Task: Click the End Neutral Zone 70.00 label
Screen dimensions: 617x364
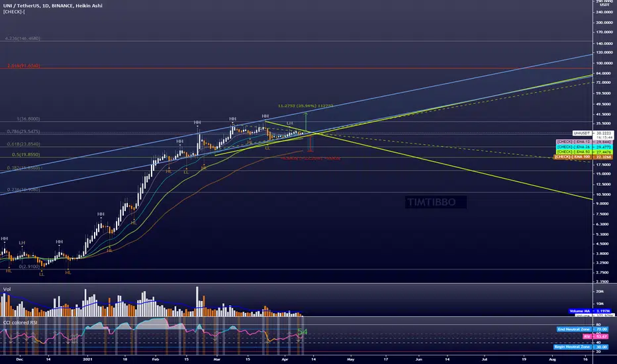Action: pyautogui.click(x=583, y=329)
